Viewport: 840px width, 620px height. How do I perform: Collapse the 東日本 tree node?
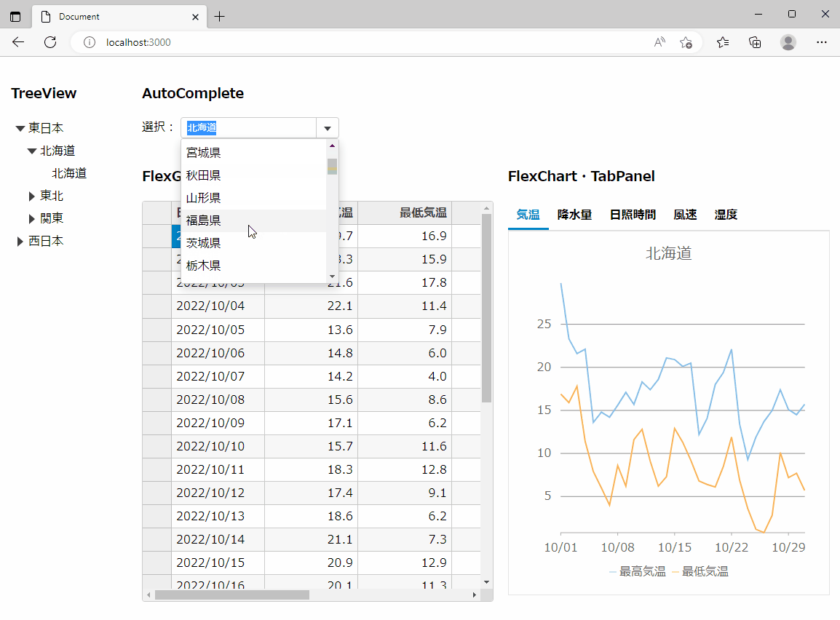pyautogui.click(x=20, y=129)
